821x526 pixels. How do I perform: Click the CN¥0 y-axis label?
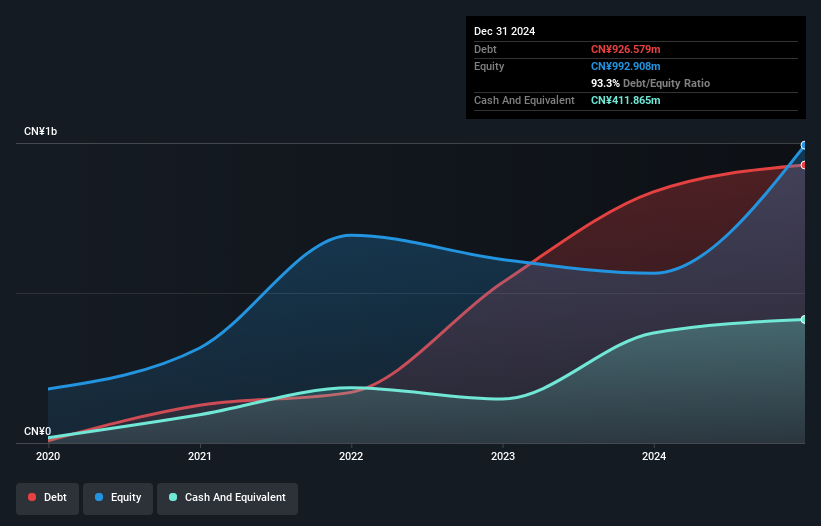click(38, 431)
